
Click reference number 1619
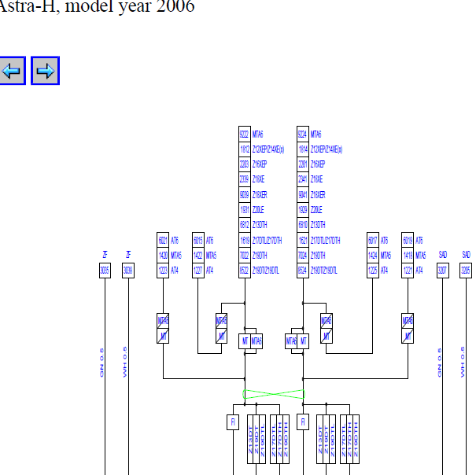coord(245,241)
